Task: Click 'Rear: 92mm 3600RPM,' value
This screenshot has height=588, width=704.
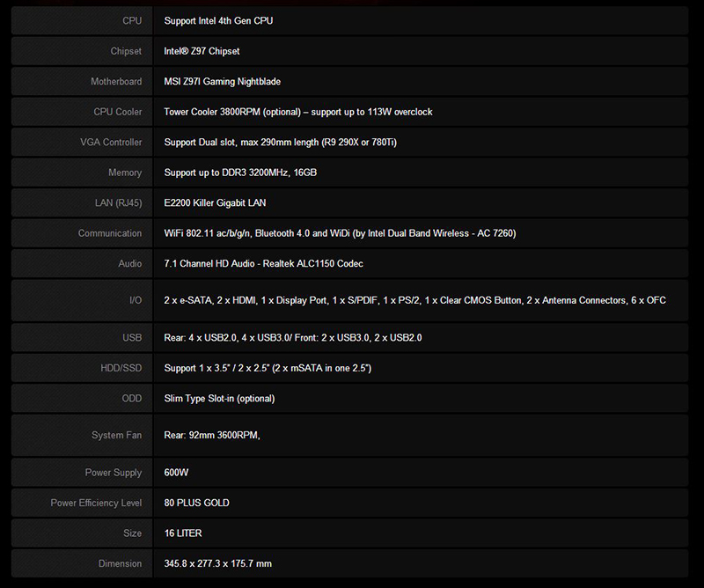Action: (x=212, y=435)
